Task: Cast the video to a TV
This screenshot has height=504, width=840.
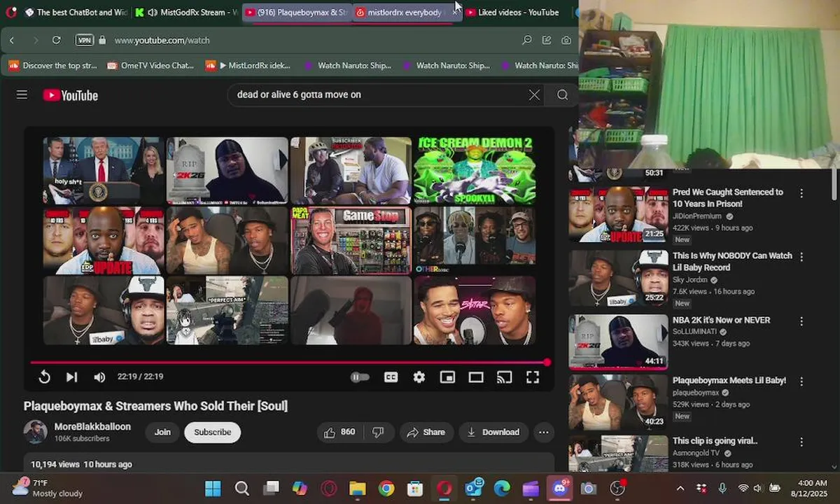Action: [x=504, y=377]
